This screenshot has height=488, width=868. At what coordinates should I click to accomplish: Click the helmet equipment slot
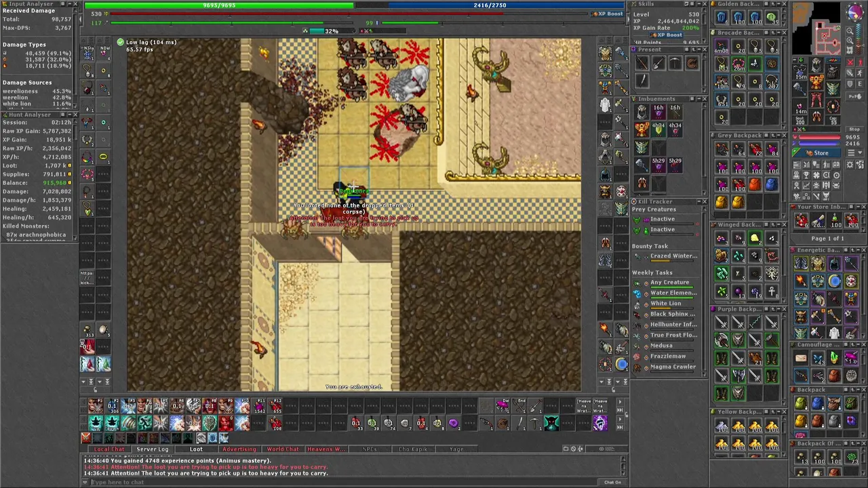click(x=816, y=65)
